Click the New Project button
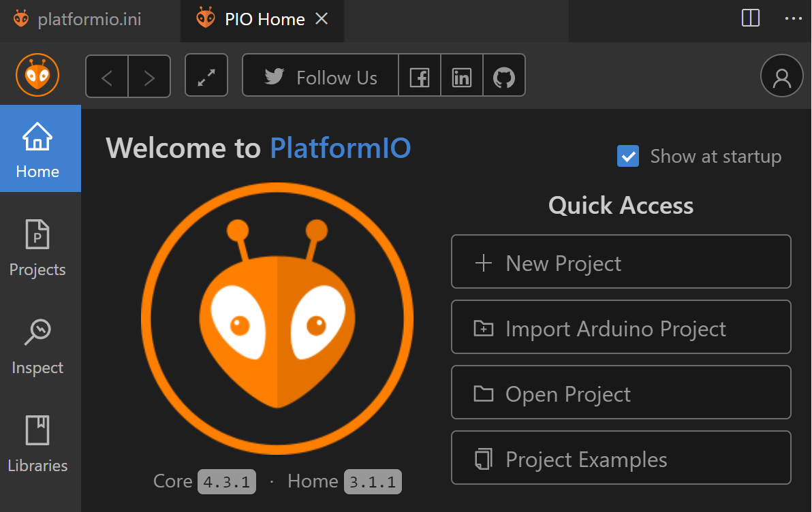Image resolution: width=812 pixels, height=512 pixels. 621,262
